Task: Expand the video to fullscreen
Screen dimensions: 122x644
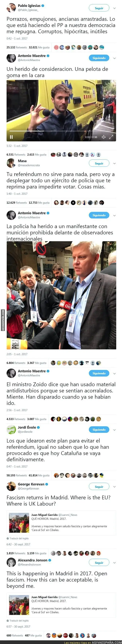Action: (111, 137)
